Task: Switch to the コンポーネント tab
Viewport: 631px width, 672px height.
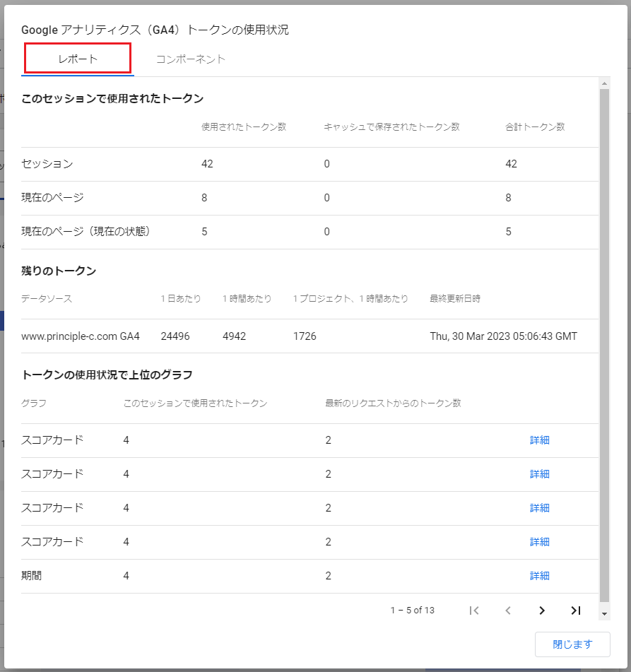Action: [x=191, y=59]
